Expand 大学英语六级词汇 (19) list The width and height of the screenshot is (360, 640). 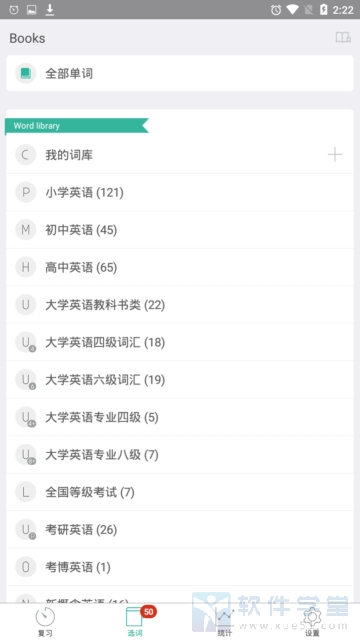[x=180, y=380]
